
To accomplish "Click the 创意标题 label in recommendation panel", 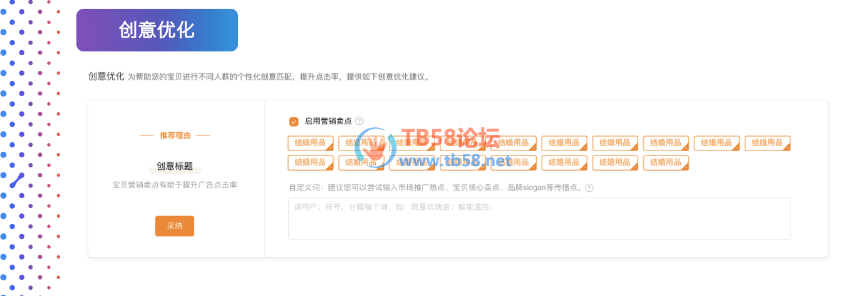I will (175, 166).
